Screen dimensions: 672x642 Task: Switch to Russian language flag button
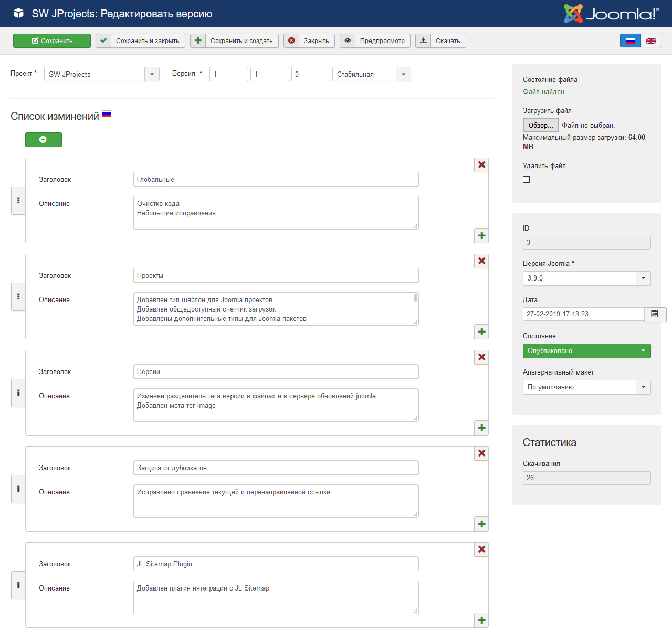coord(631,40)
